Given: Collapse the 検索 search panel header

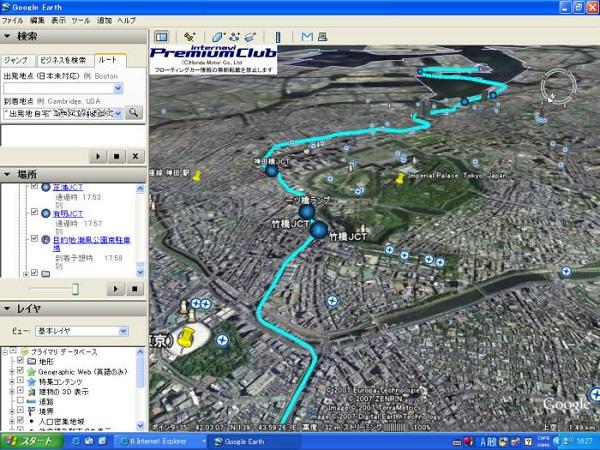Looking at the screenshot, I should pyautogui.click(x=9, y=36).
